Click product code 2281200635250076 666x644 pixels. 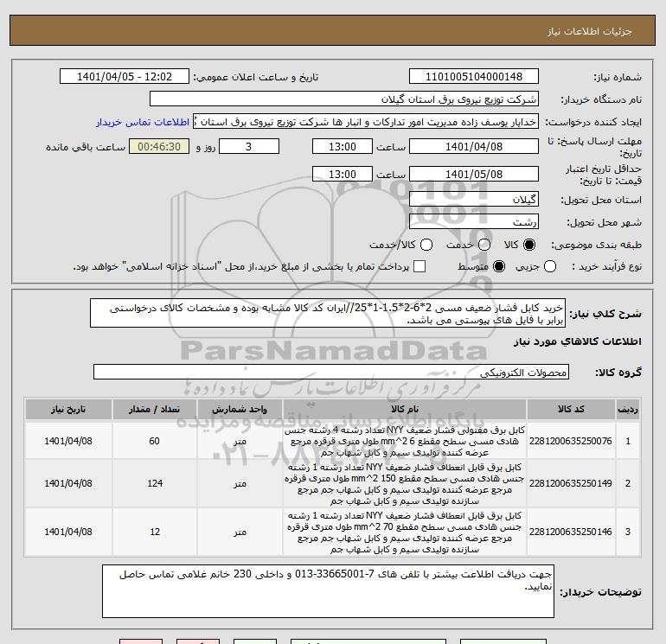[571, 441]
